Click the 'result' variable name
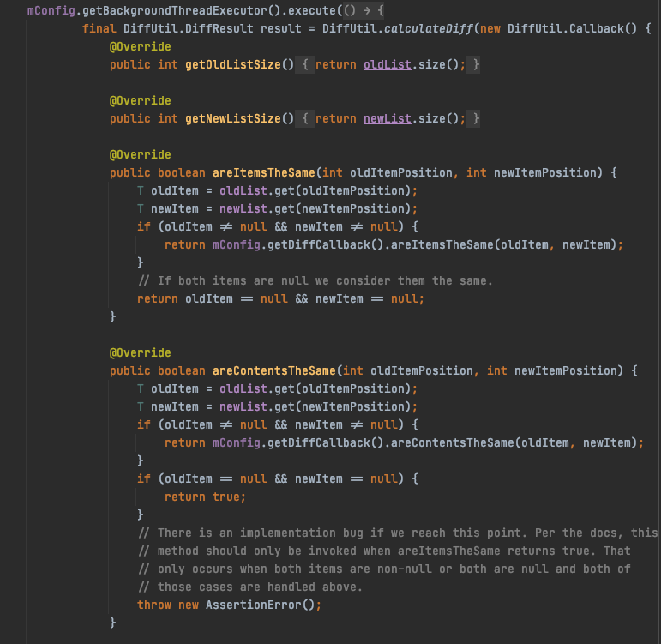Screen dimensions: 661x644 pyautogui.click(x=280, y=28)
